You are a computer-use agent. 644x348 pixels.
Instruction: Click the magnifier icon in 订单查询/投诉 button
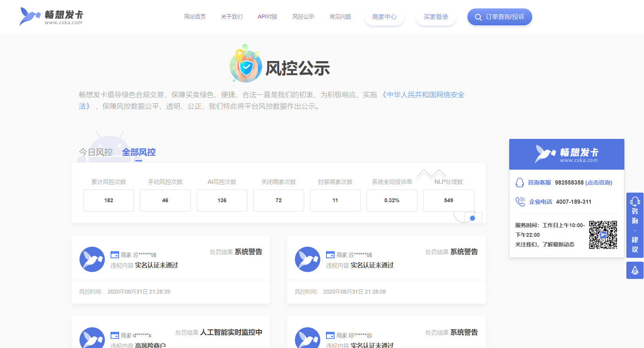pyautogui.click(x=478, y=17)
